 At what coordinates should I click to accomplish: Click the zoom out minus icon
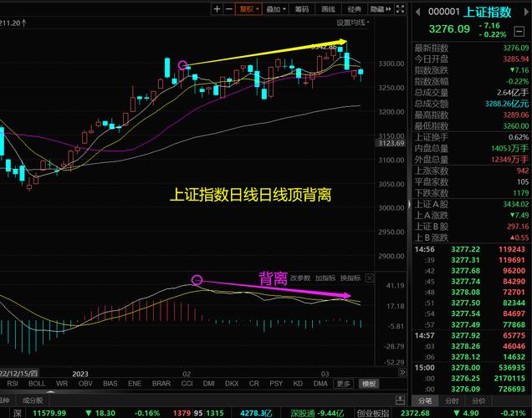coord(228,8)
